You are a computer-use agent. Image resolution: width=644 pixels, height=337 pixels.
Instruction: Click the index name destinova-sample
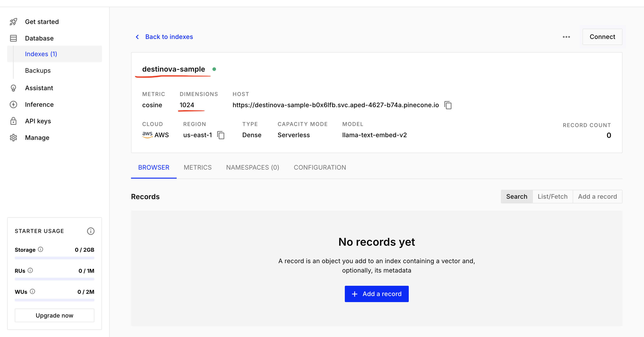pyautogui.click(x=174, y=69)
